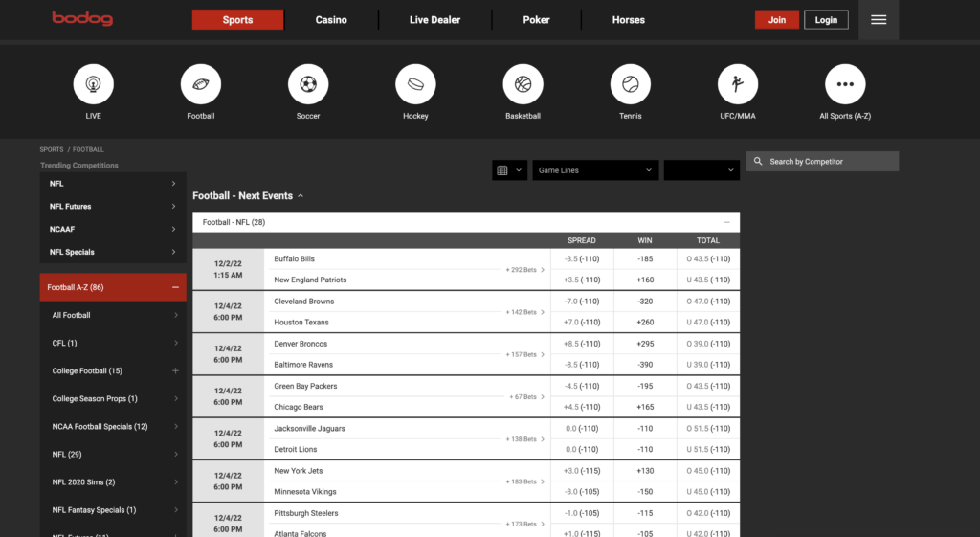
Task: Select the Hockey puck icon
Action: (415, 84)
